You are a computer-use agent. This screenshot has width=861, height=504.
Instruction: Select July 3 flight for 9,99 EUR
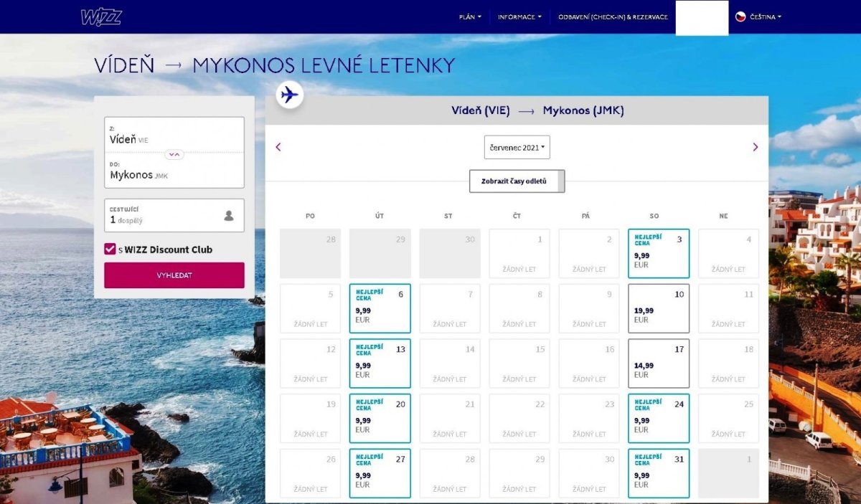click(658, 254)
